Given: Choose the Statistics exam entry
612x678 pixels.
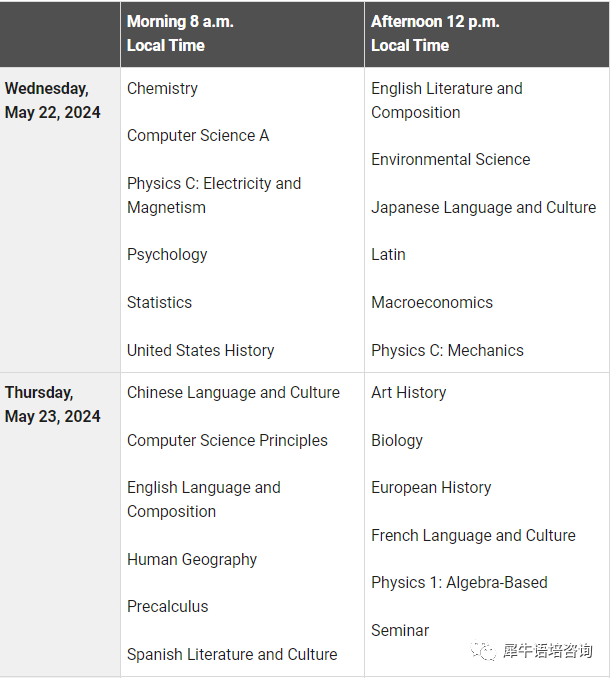Looking at the screenshot, I should coord(159,302).
